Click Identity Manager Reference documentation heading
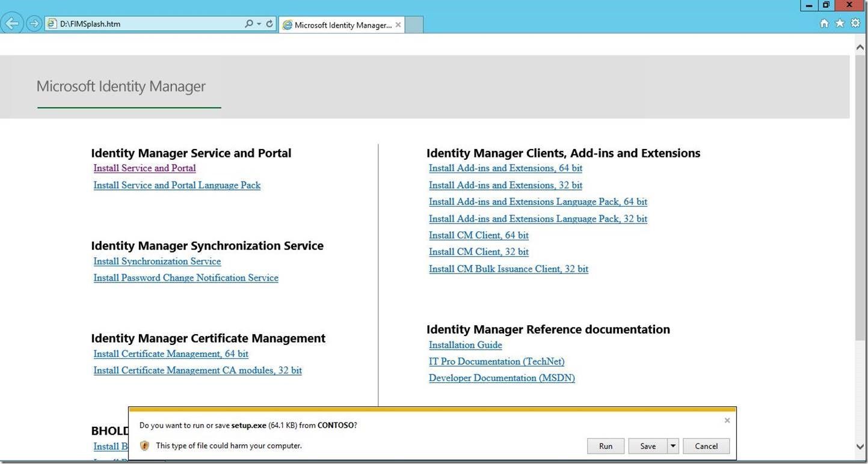The image size is (868, 464). (x=548, y=329)
